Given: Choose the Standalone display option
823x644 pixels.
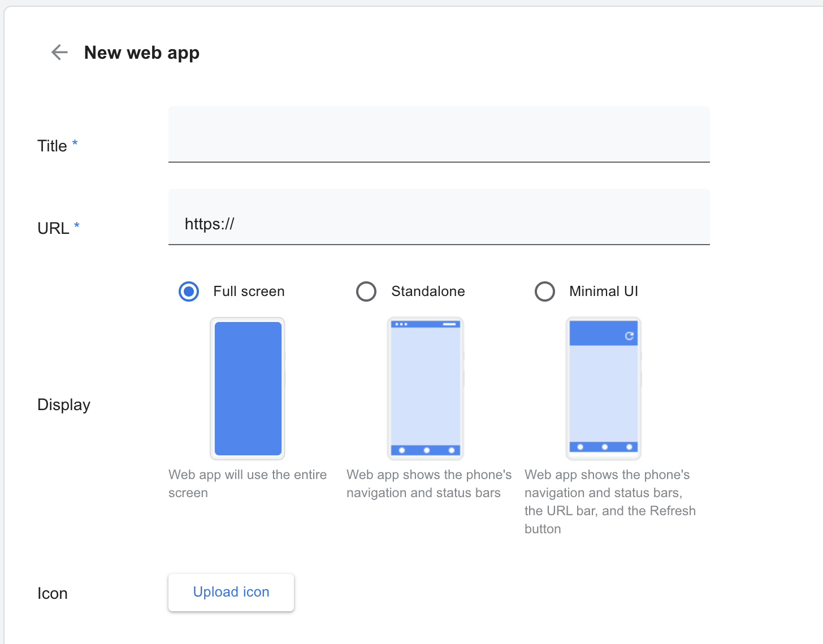Looking at the screenshot, I should [x=366, y=291].
